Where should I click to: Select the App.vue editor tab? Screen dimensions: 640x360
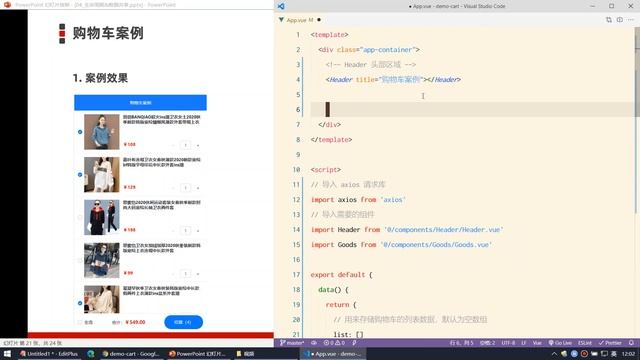(300, 20)
